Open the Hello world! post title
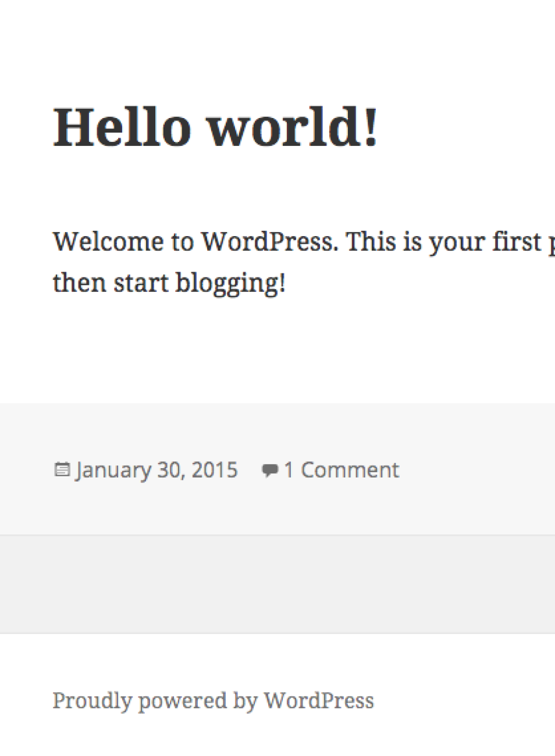This screenshot has height=756, width=555. 216,127
